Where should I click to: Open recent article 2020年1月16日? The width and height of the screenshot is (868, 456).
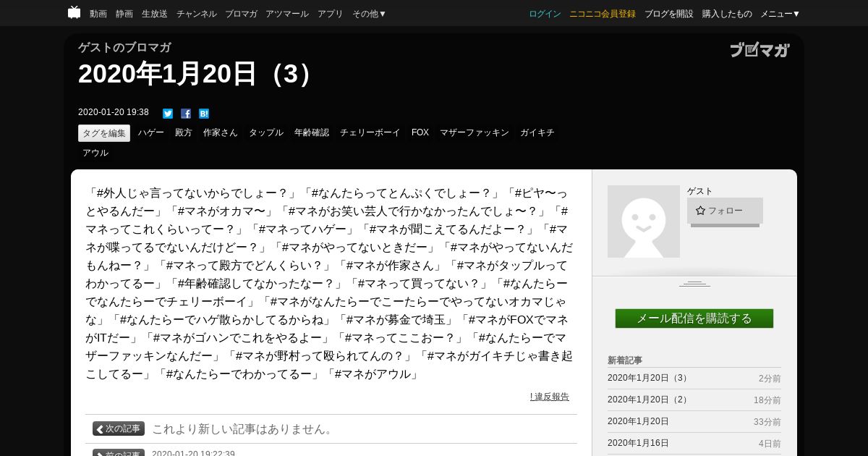pos(639,444)
